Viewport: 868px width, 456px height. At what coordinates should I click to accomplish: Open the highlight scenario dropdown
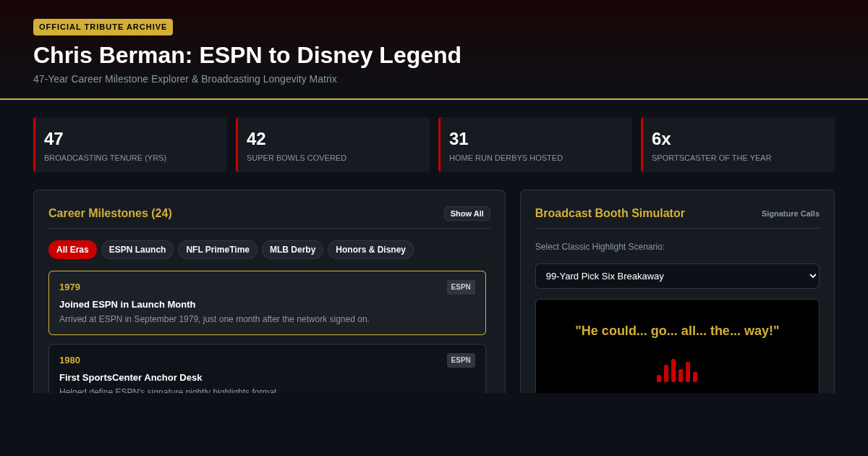(677, 276)
